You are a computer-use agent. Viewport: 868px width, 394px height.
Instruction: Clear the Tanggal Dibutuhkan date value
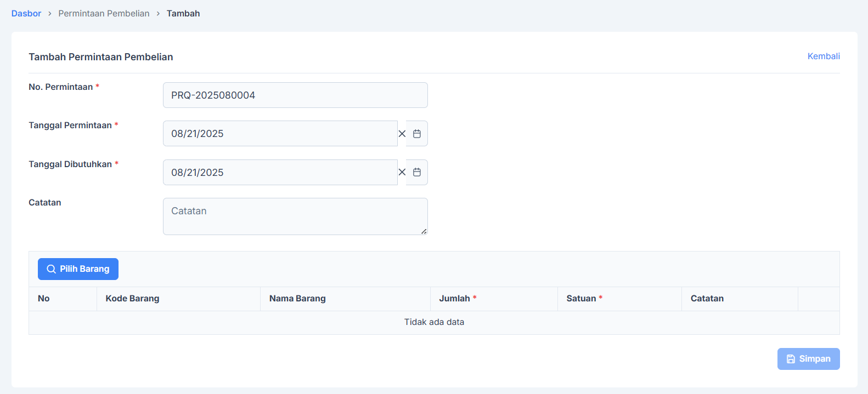[402, 173]
